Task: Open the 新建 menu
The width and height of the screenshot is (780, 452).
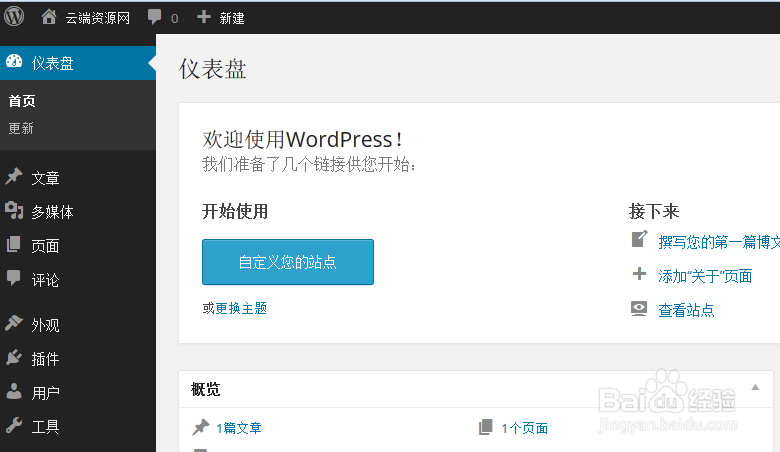Action: 232,18
